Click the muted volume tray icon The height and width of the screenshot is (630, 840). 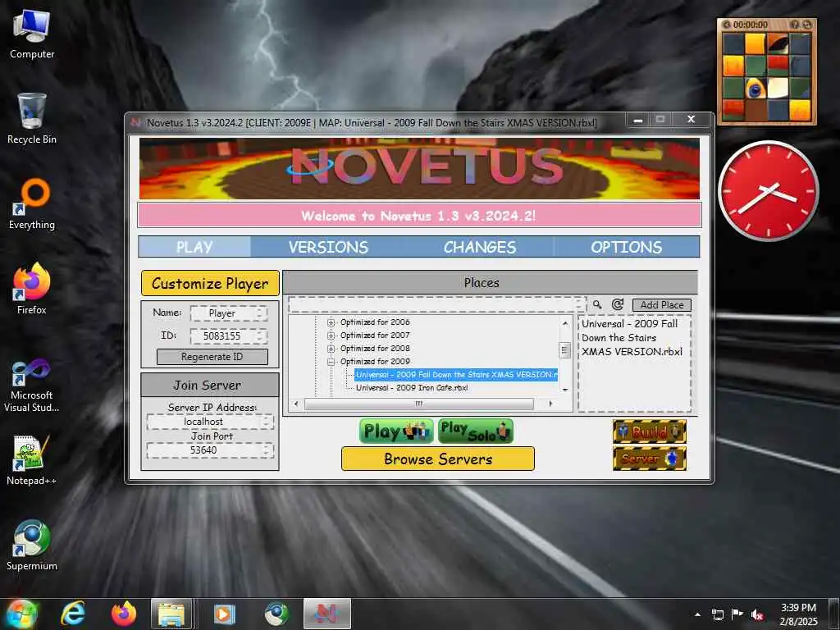[x=757, y=614]
